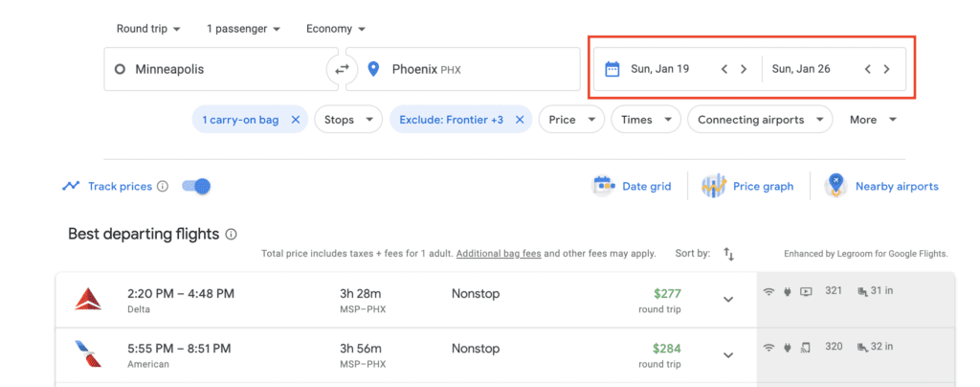Advance departure date past Sun, Jan 19

click(x=744, y=69)
